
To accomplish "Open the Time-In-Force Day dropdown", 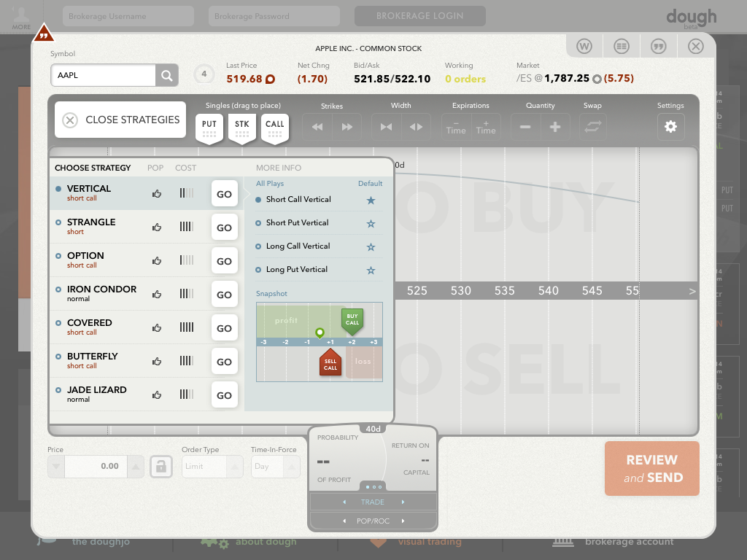I will tap(275, 467).
